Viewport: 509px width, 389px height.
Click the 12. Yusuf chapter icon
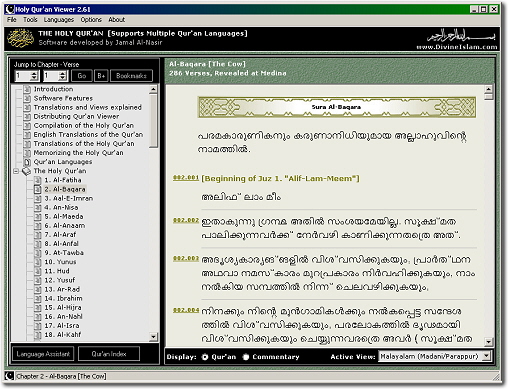point(38,280)
